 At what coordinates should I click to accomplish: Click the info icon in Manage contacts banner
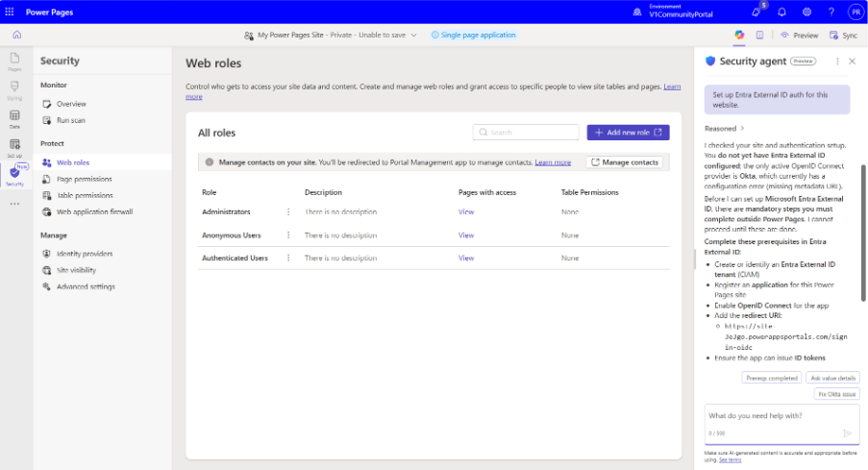tap(210, 162)
